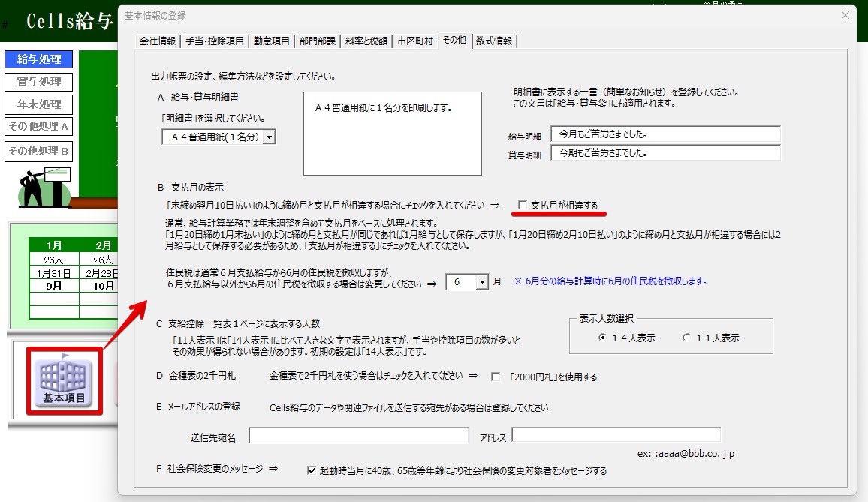Click the 26人 cell under 2月

100,260
